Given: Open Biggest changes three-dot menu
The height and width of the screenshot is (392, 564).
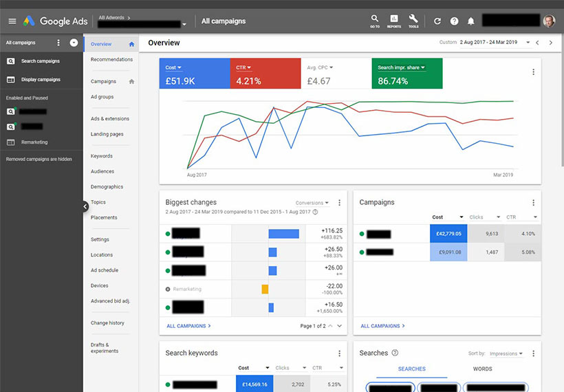Looking at the screenshot, I should coord(339,203).
